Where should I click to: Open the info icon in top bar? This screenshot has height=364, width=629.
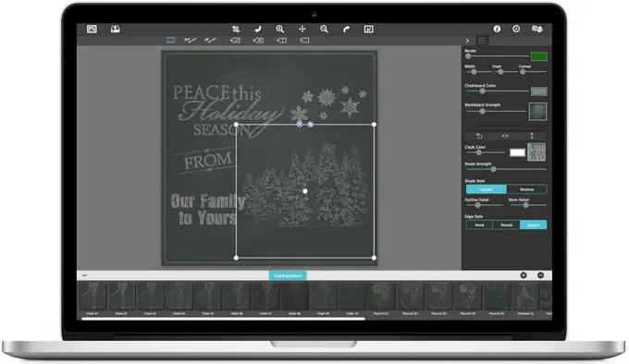click(497, 29)
